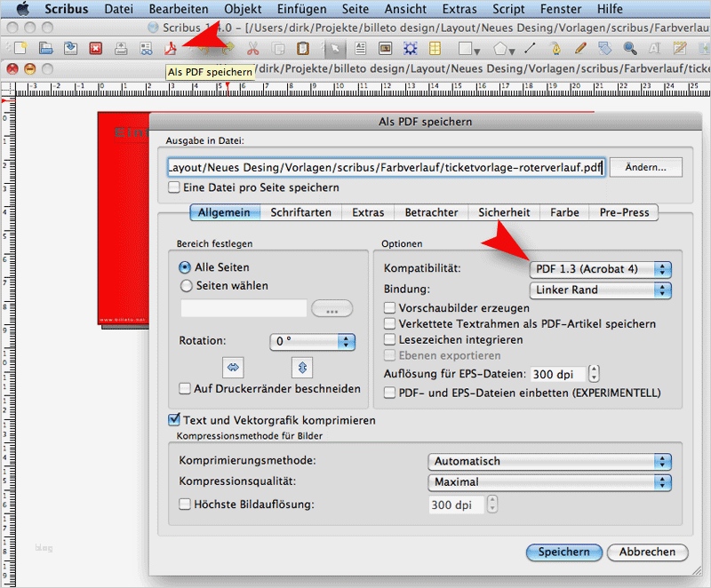
Task: Switch to the Extras tab in dialog
Action: click(368, 212)
